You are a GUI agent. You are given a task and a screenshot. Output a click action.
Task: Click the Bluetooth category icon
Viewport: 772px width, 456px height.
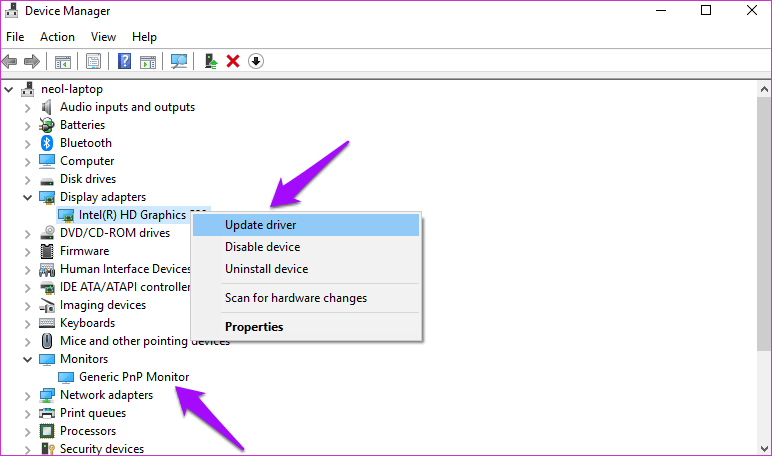point(47,143)
